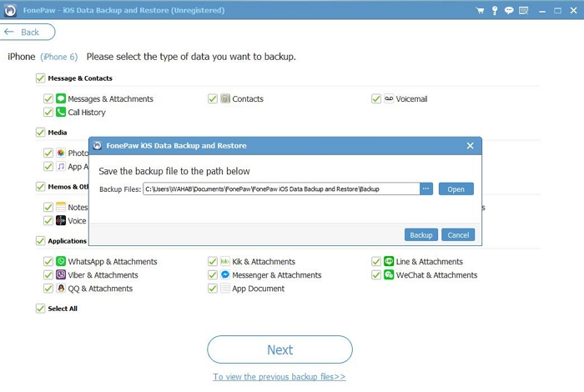Click the Contacts icon
The width and height of the screenshot is (584, 392).
(225, 98)
